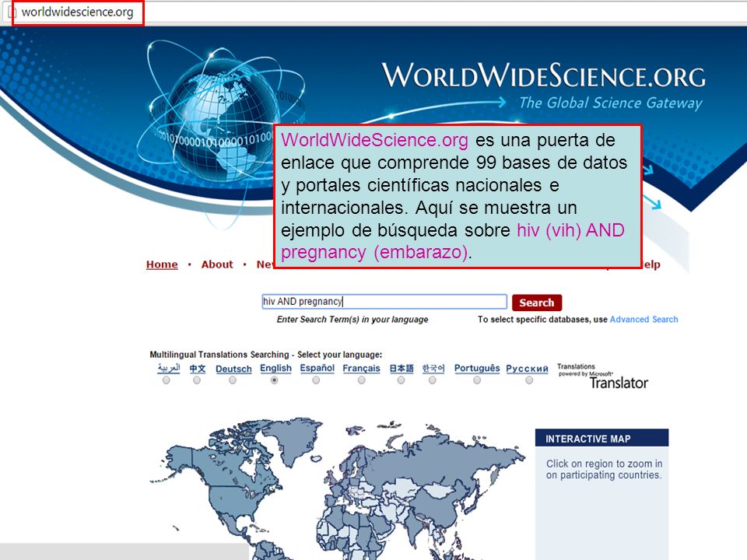Open the Advanced Search link
747x560 pixels.
(644, 319)
